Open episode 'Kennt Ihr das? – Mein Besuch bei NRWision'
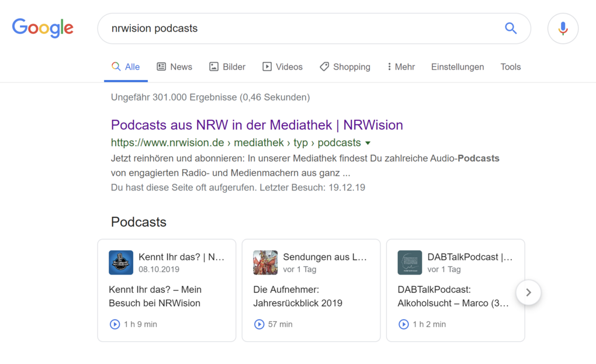The width and height of the screenshot is (596, 364). coord(155,296)
